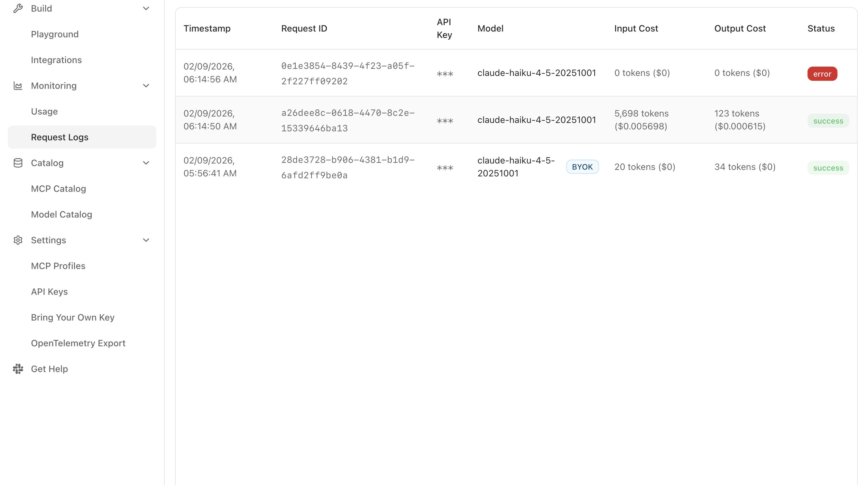Click output cost 34 tokens ($0)
The image size is (868, 485).
[x=745, y=166]
